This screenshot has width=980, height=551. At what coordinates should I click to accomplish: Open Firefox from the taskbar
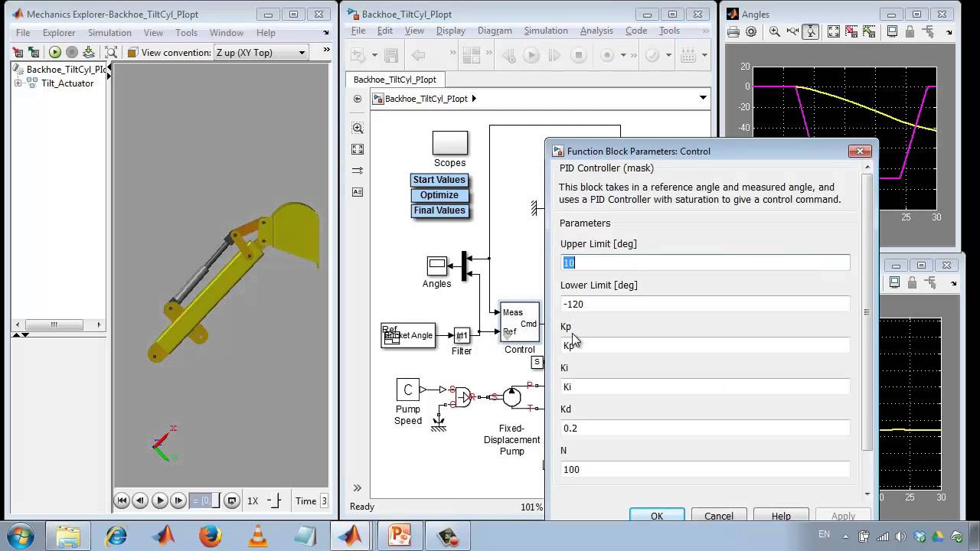point(211,536)
